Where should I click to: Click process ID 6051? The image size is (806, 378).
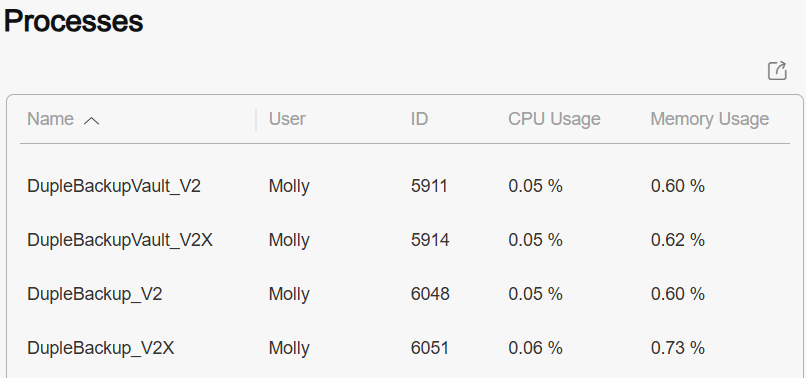point(430,348)
